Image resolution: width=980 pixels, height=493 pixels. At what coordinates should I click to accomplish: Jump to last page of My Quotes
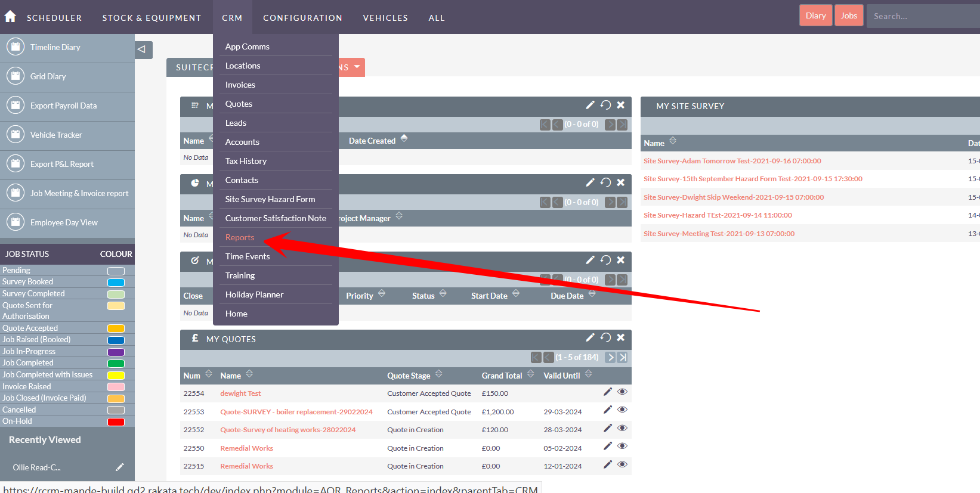pyautogui.click(x=623, y=357)
